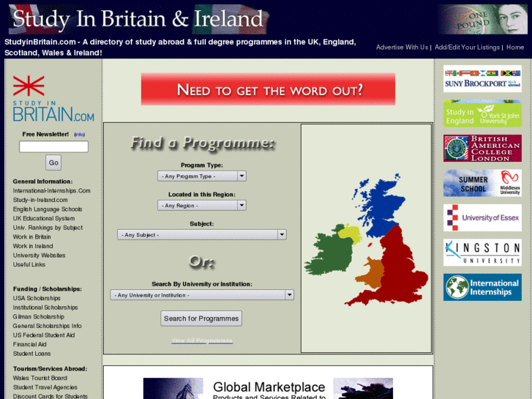The width and height of the screenshot is (532, 399).
Task: Open UK Educational System link
Action: coord(44,218)
